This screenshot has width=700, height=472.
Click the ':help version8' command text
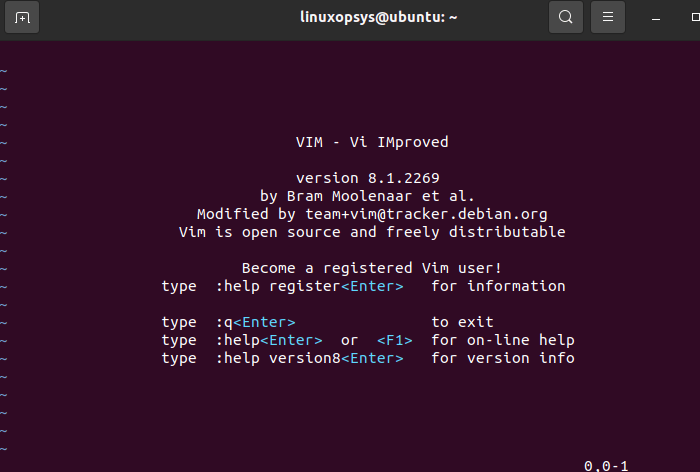click(278, 358)
